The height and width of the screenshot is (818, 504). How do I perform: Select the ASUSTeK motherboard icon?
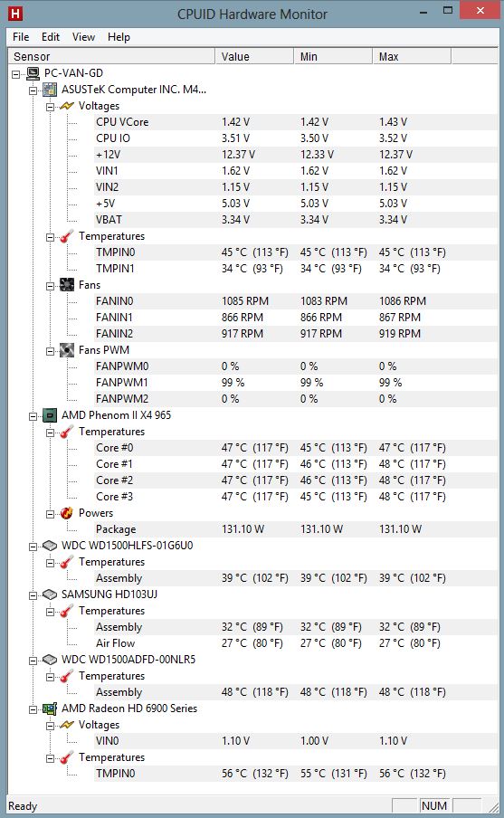50,90
